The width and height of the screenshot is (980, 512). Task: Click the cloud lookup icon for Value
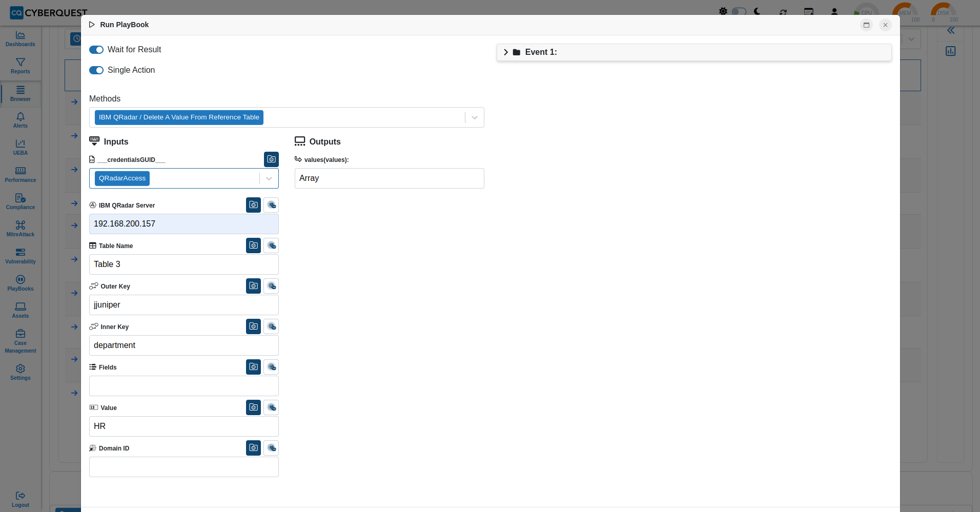tap(271, 407)
